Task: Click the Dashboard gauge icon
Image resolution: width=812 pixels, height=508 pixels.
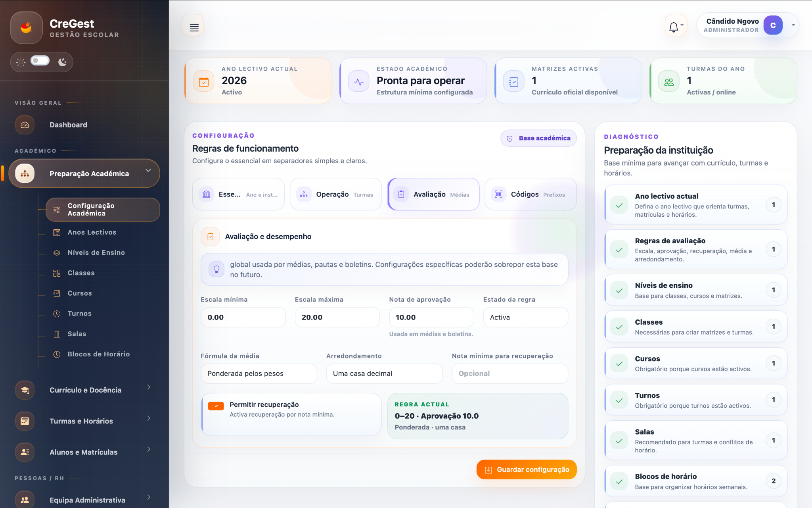Action: click(25, 125)
